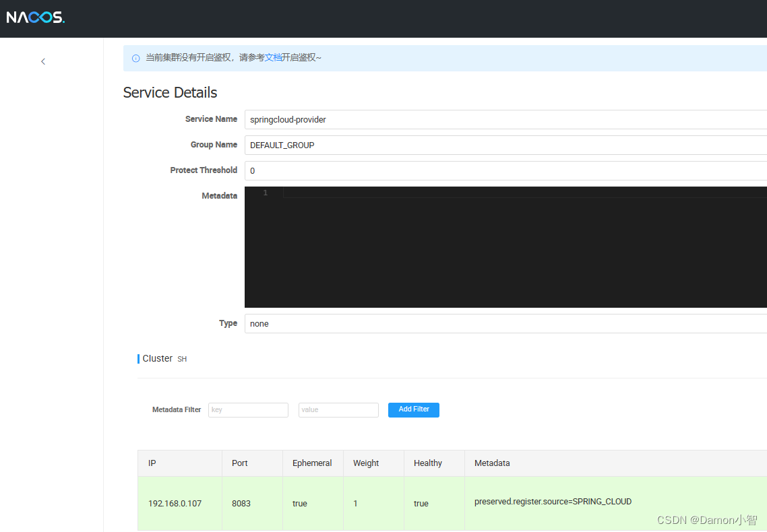Click preserved.register.source=SPRING_CLOUD metadata cell
The width and height of the screenshot is (767, 532).
pos(615,503)
